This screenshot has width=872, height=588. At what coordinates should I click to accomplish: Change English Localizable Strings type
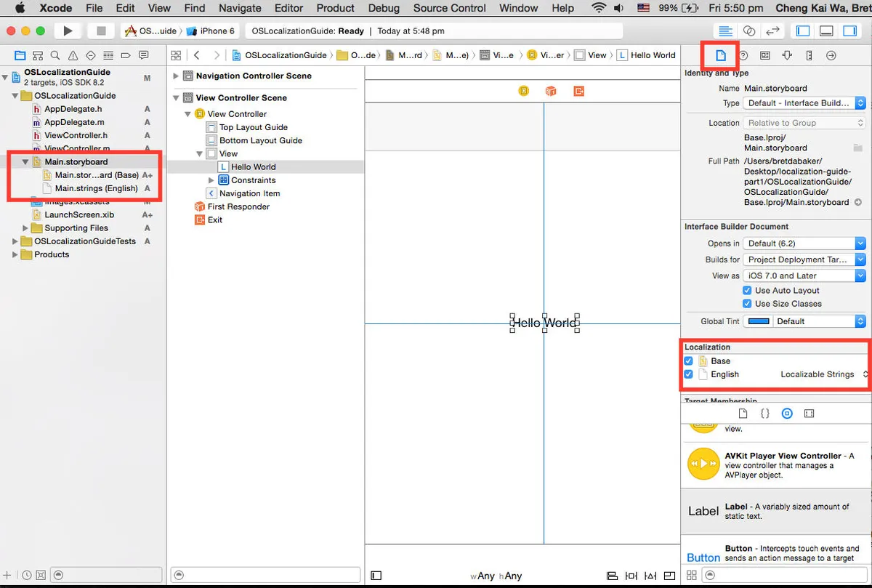pos(823,374)
